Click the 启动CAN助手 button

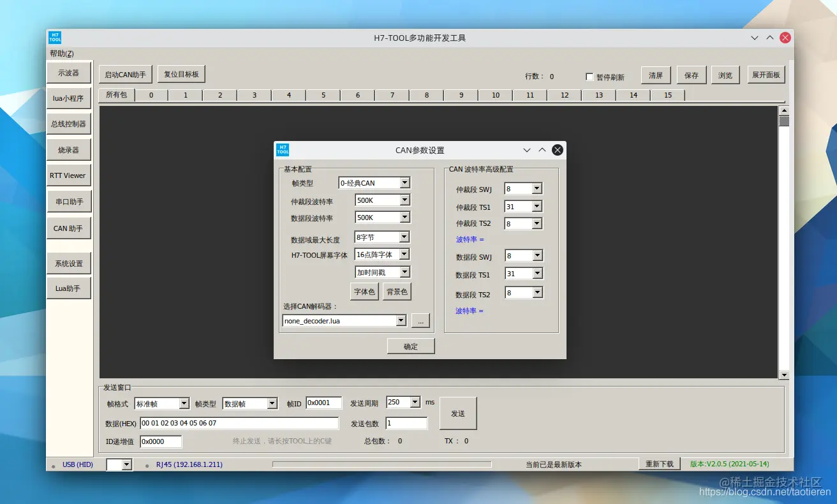click(x=125, y=75)
